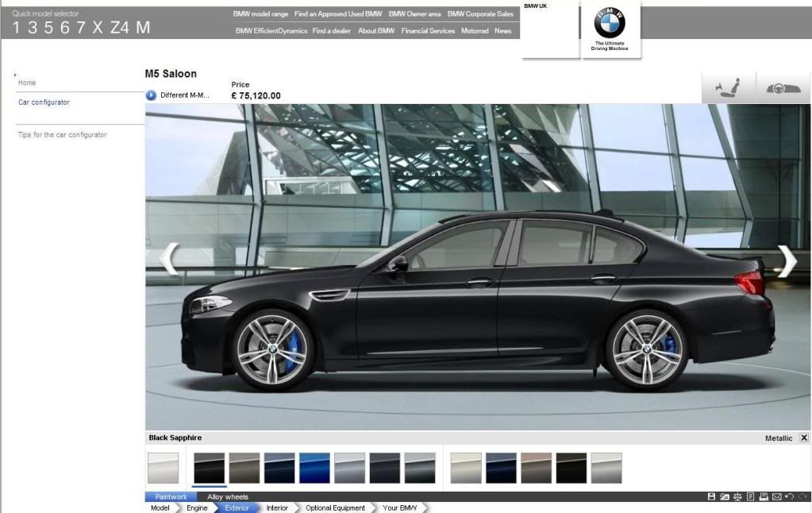
Task: Click Find a dealer in top navigation
Action: (332, 31)
